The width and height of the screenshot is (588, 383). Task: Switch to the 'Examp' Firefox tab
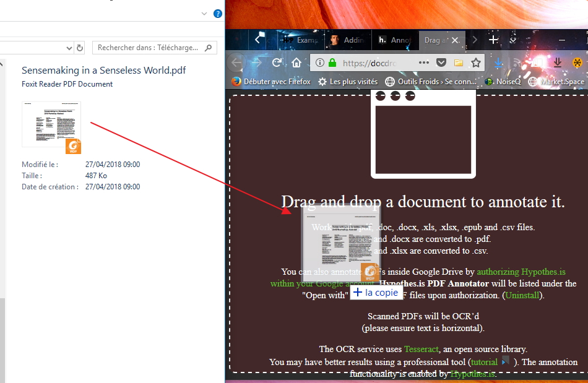click(x=300, y=40)
